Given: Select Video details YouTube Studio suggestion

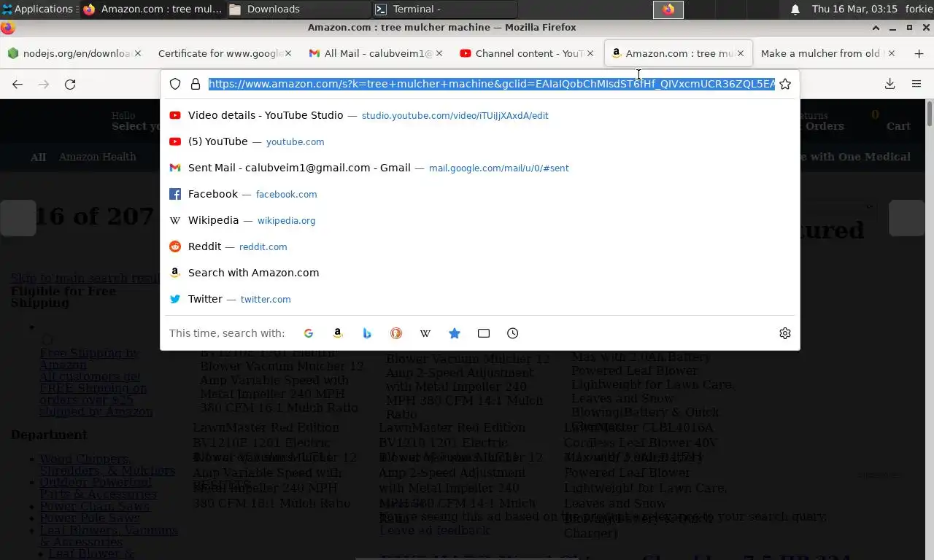Looking at the screenshot, I should (x=480, y=115).
